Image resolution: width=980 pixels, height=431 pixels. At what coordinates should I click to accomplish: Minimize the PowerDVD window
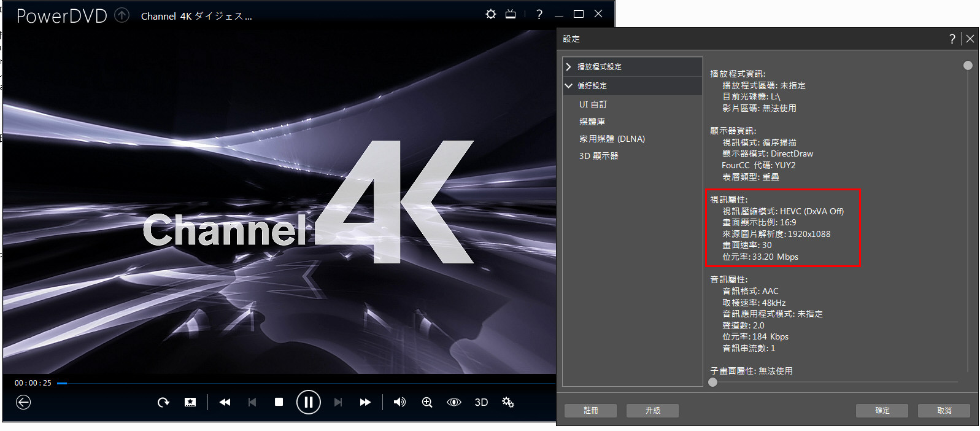click(558, 15)
